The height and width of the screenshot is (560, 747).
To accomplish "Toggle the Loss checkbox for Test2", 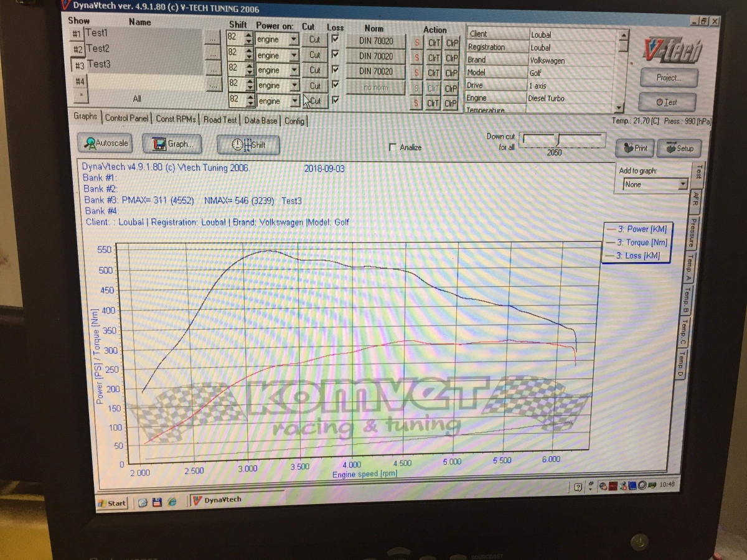I will (336, 54).
